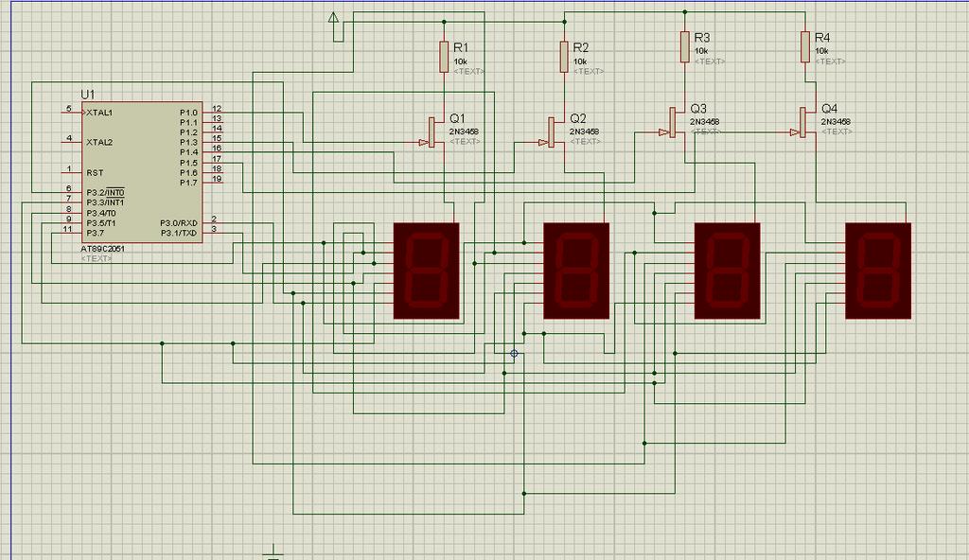
Task: Click the 10k value under R3
Action: (701, 51)
